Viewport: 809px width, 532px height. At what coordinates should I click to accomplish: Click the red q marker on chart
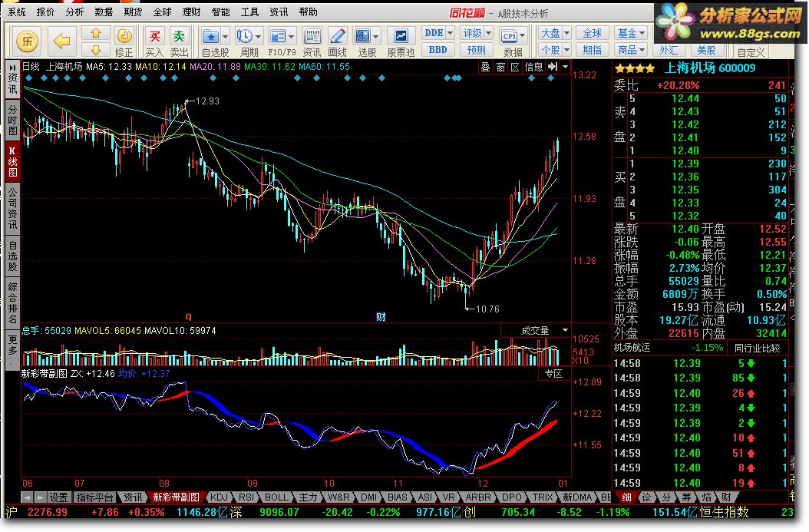tap(188, 316)
